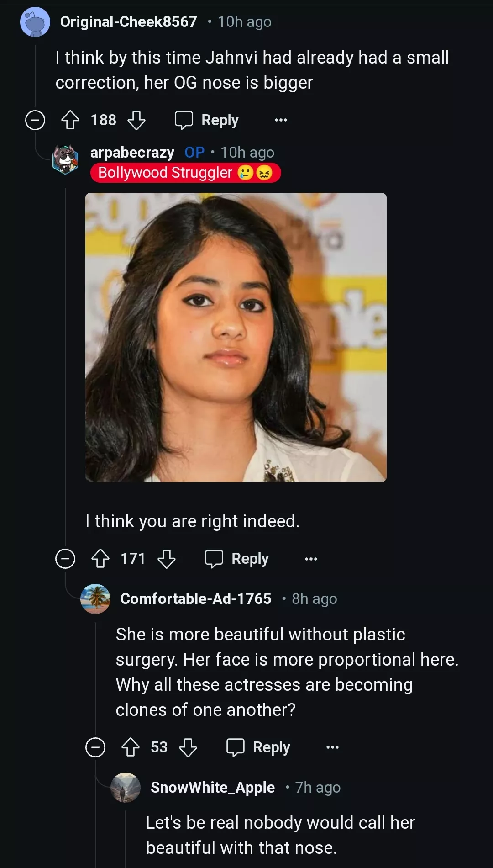Image resolution: width=493 pixels, height=868 pixels.
Task: Downvote arpabecrazy's image reply
Action: (167, 559)
